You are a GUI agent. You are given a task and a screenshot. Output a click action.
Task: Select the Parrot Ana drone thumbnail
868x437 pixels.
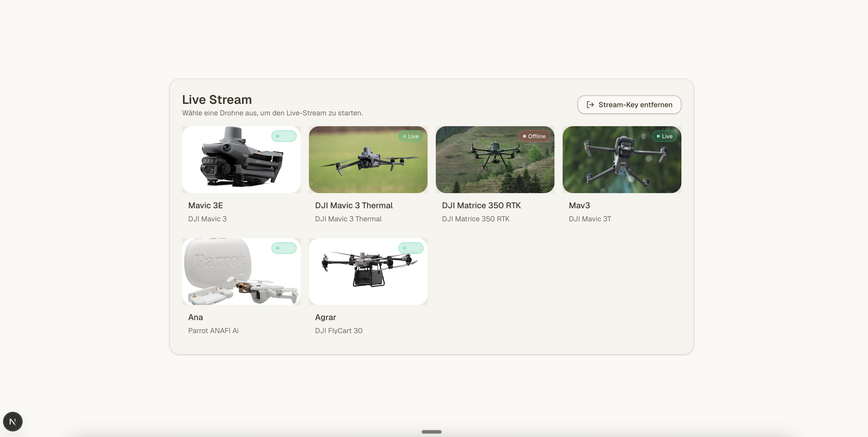click(241, 271)
